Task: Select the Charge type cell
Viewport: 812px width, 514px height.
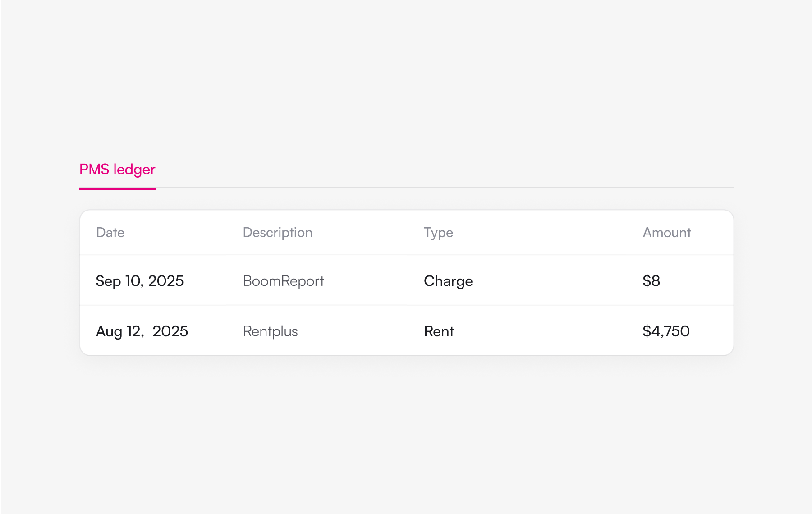Action: 448,281
